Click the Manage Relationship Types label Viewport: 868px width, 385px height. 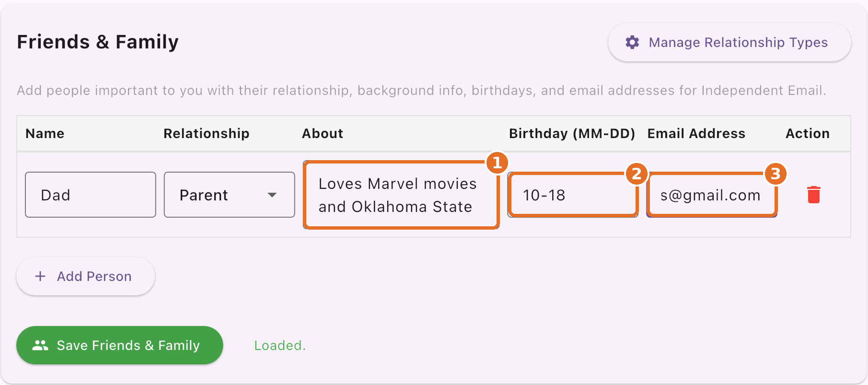tap(738, 42)
